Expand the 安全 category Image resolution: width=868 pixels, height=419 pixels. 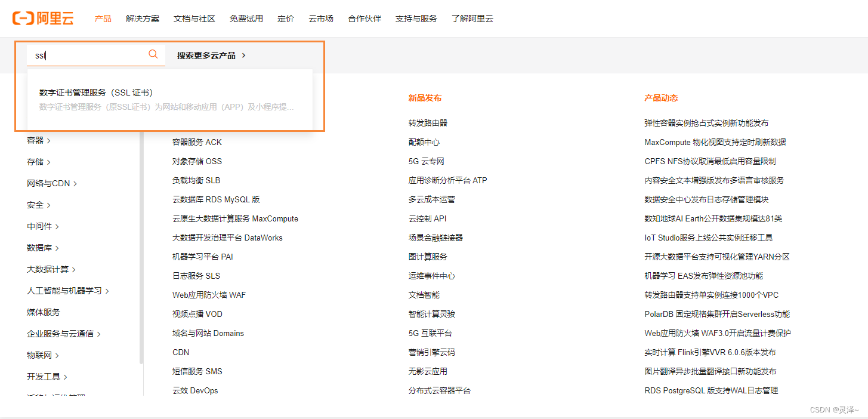click(x=39, y=205)
